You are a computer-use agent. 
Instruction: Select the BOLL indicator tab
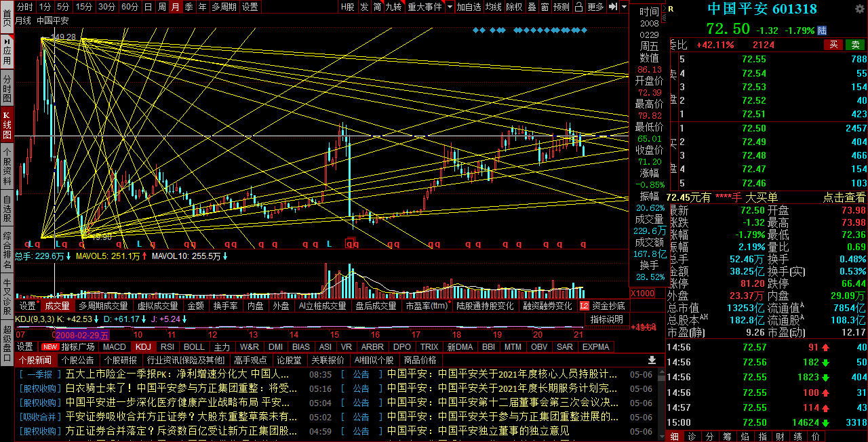pyautogui.click(x=194, y=346)
